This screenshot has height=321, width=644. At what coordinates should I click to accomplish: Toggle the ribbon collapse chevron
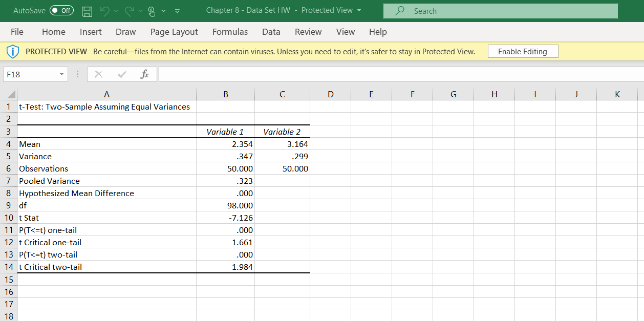point(177,10)
